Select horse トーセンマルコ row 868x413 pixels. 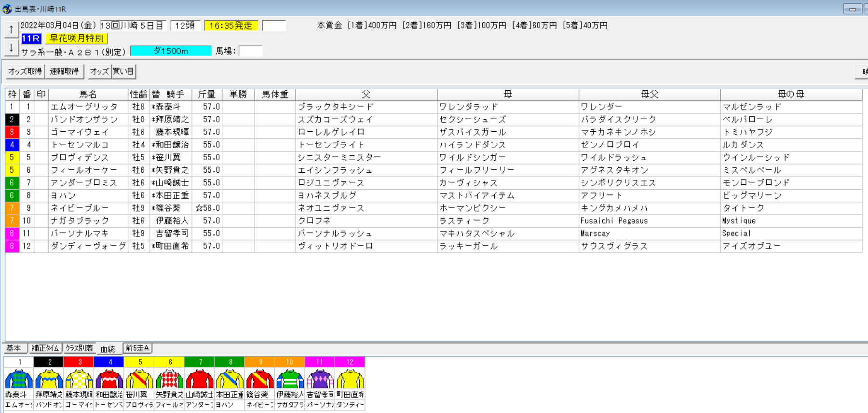click(433, 145)
